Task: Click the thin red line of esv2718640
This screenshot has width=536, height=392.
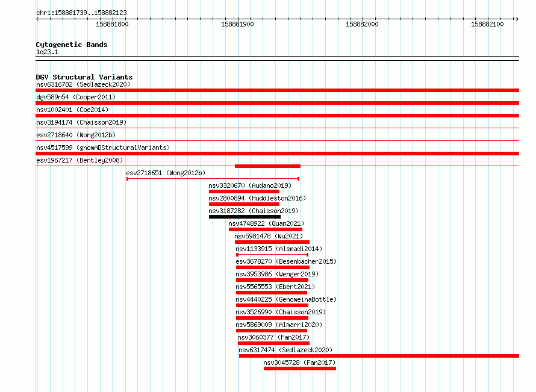Action: [x=277, y=141]
